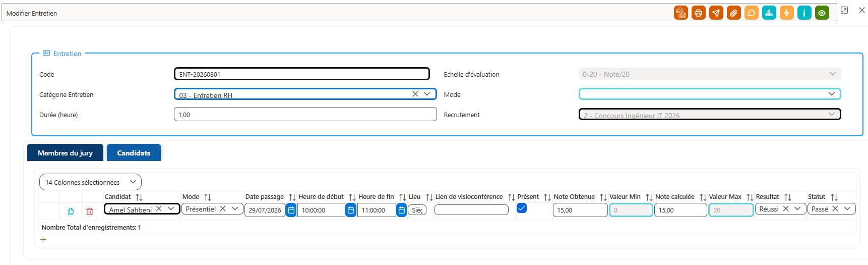Viewport: 868px width, 265px height.
Task: Click the Lien de visioconférence field
Action: pos(471,210)
